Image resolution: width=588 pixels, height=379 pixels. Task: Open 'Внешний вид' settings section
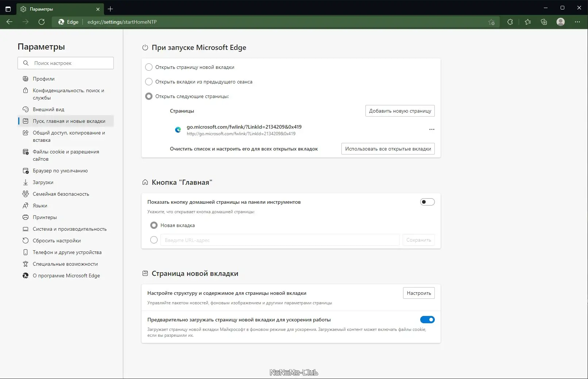pos(48,109)
